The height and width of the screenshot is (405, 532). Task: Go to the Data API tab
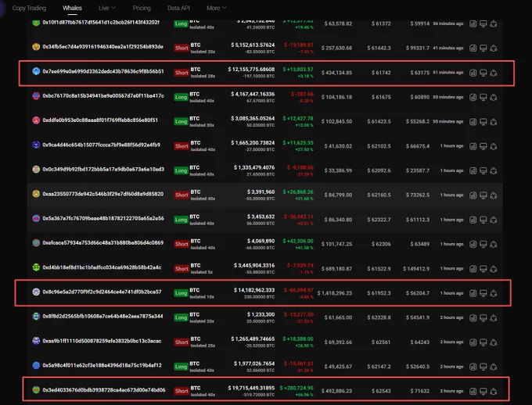pyautogui.click(x=178, y=8)
